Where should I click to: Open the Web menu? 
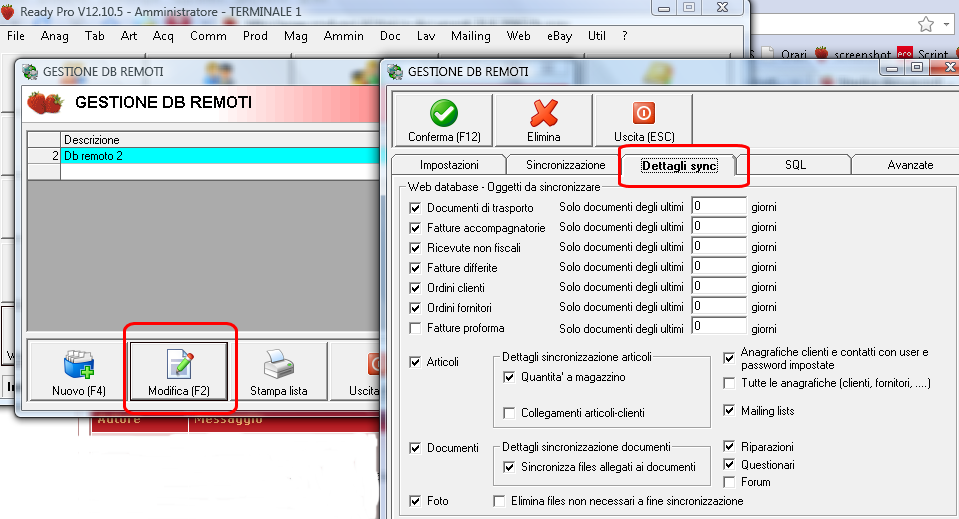point(518,36)
